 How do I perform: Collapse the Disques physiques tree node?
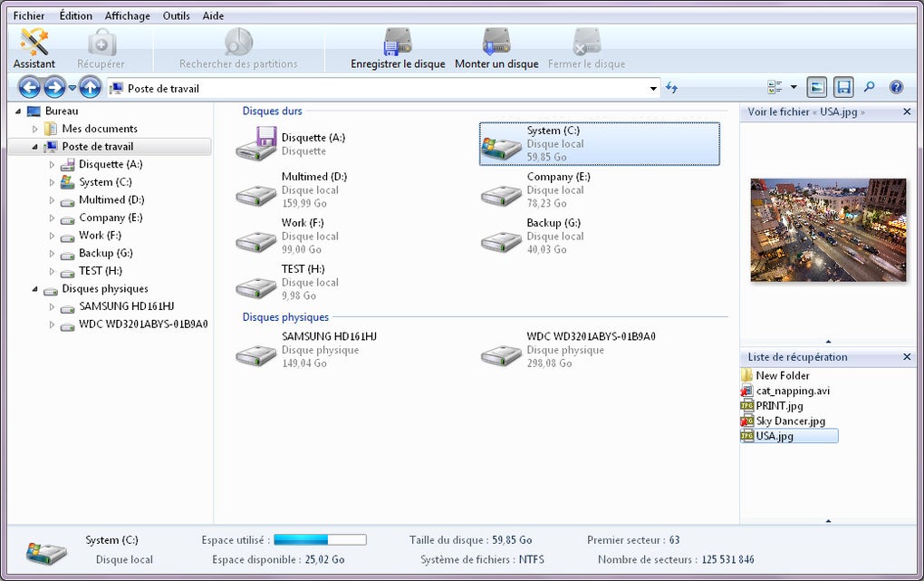[34, 289]
